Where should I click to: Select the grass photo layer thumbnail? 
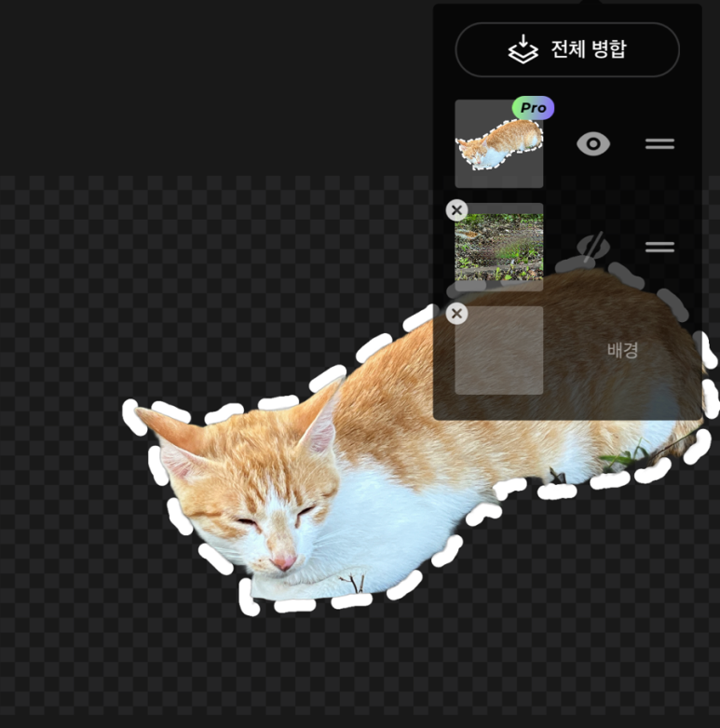click(x=499, y=247)
